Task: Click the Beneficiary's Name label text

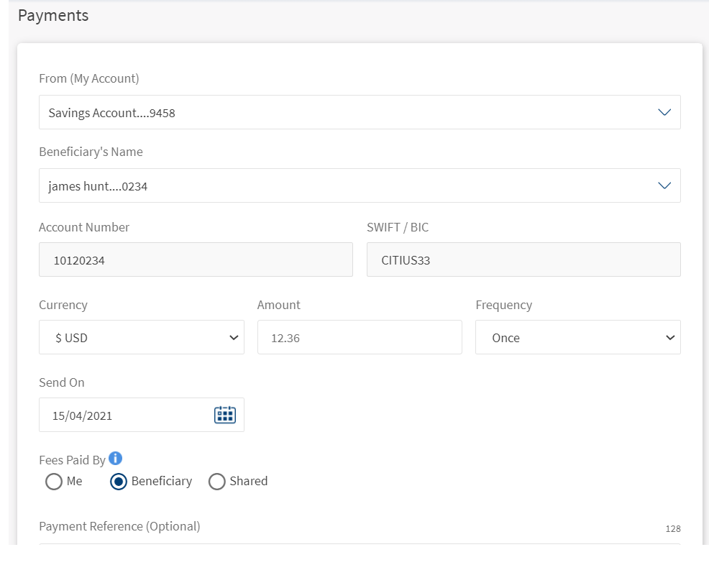Action: click(91, 152)
